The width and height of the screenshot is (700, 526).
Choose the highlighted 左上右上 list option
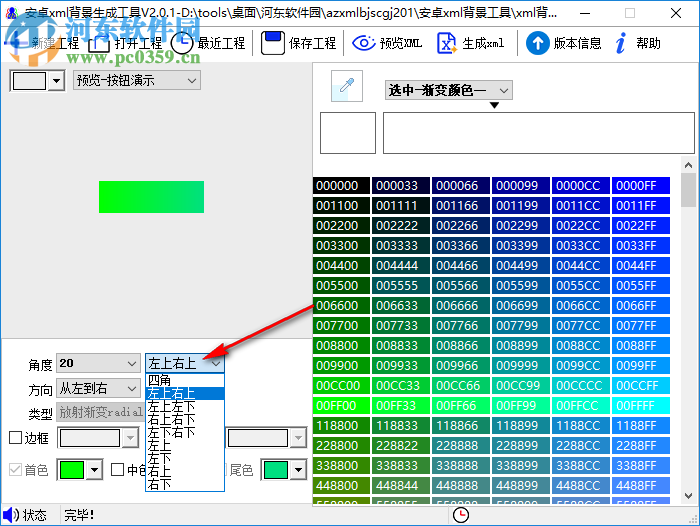(185, 393)
